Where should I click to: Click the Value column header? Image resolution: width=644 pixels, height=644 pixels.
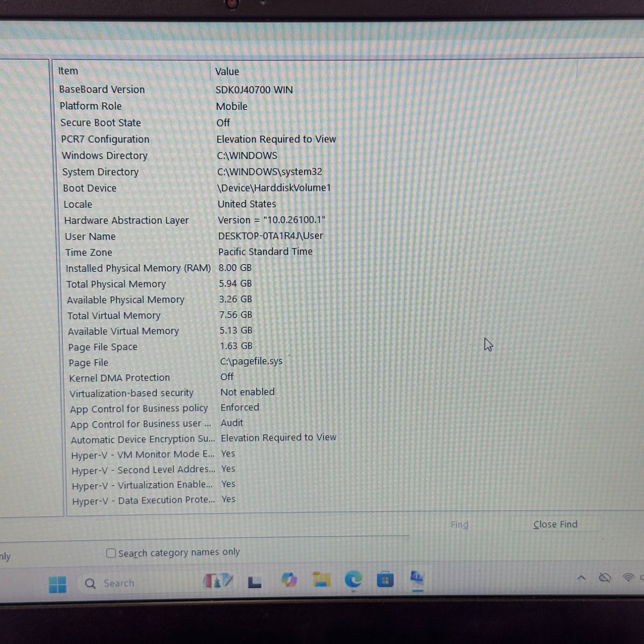227,71
